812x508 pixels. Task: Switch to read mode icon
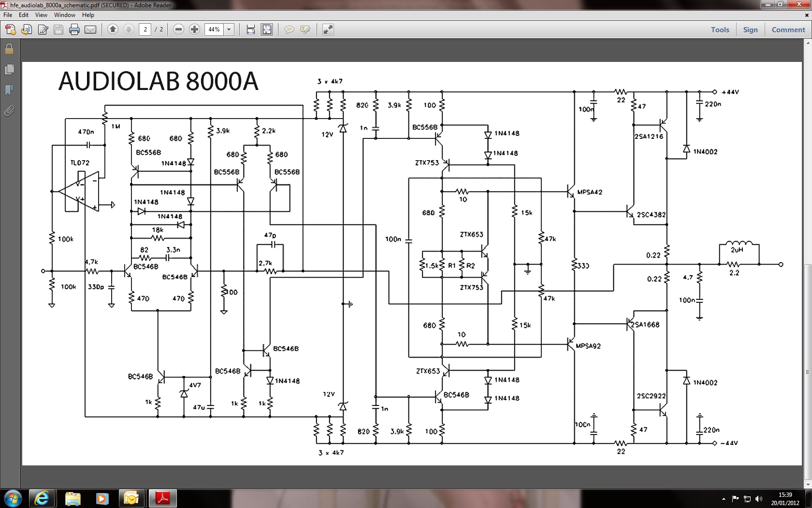coord(328,30)
